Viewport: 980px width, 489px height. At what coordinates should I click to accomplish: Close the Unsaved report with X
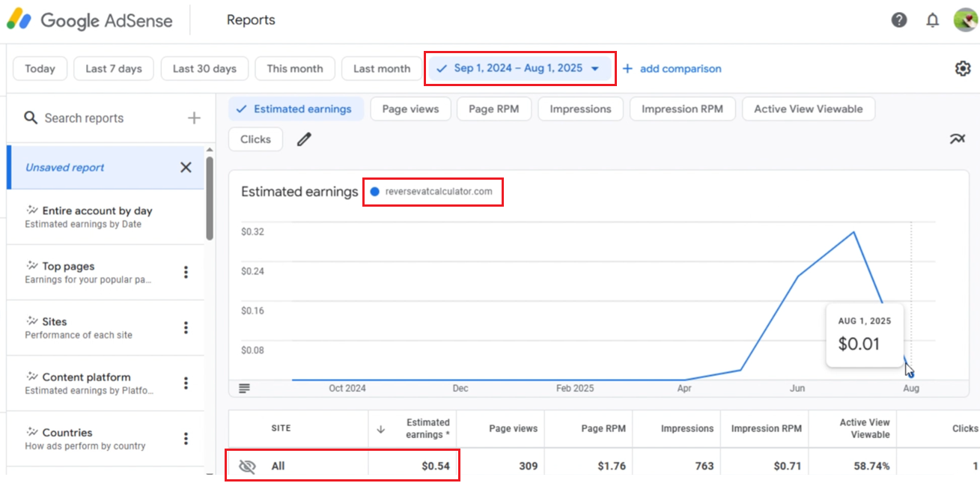coord(186,167)
